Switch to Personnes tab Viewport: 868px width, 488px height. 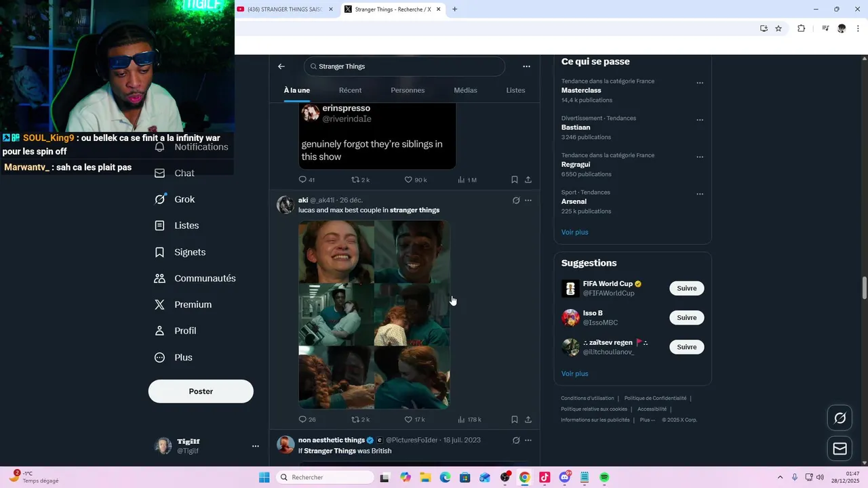point(408,90)
